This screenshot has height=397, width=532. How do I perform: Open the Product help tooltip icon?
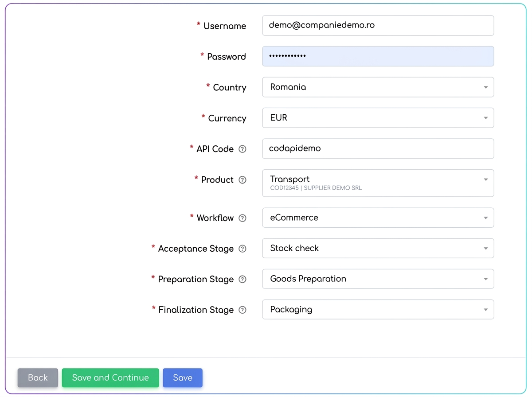coord(243,180)
